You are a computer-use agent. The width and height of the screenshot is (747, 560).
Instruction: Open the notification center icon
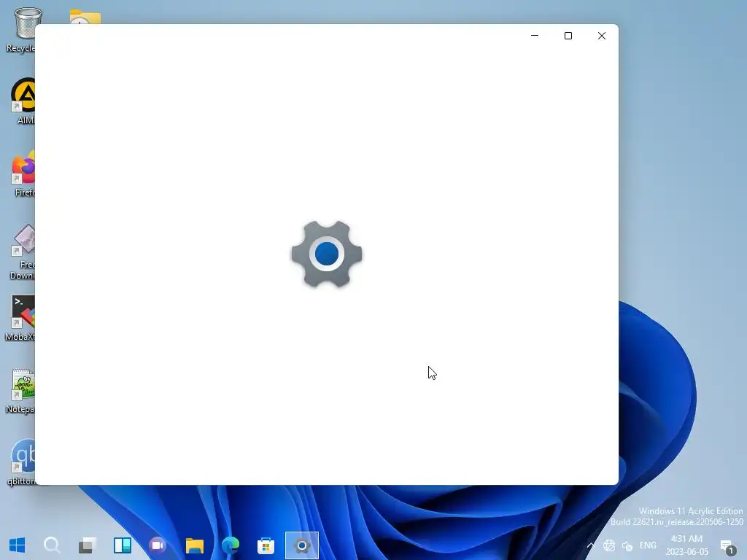click(728, 547)
